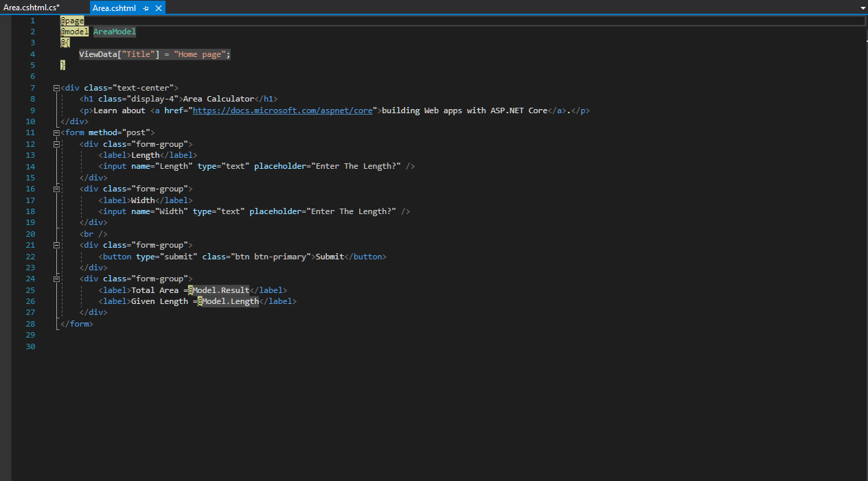Switch to the Area.cshtml.cs* tab

pos(32,8)
